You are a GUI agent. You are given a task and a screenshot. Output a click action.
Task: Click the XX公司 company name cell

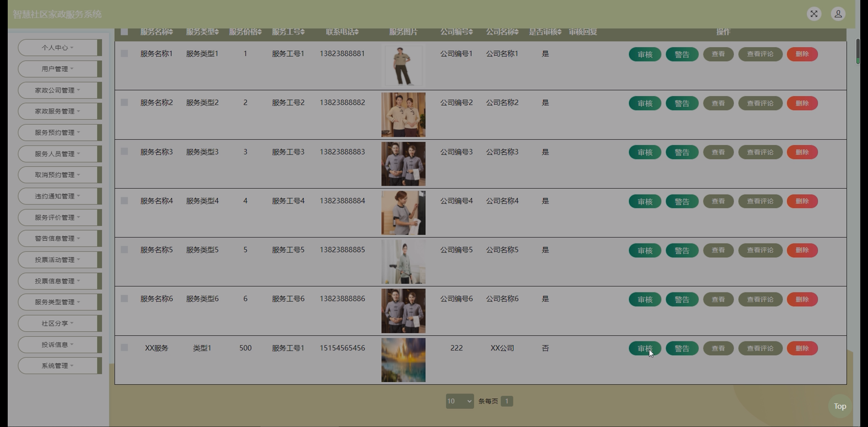click(x=502, y=348)
